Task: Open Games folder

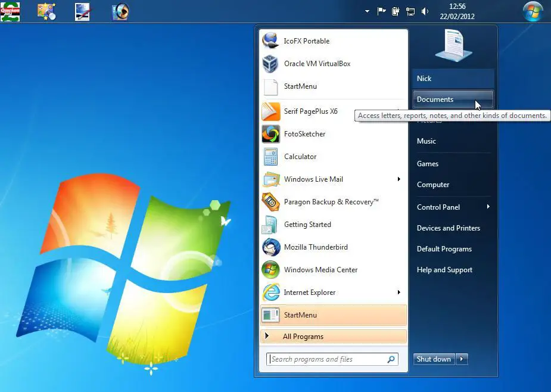Action: click(x=453, y=164)
